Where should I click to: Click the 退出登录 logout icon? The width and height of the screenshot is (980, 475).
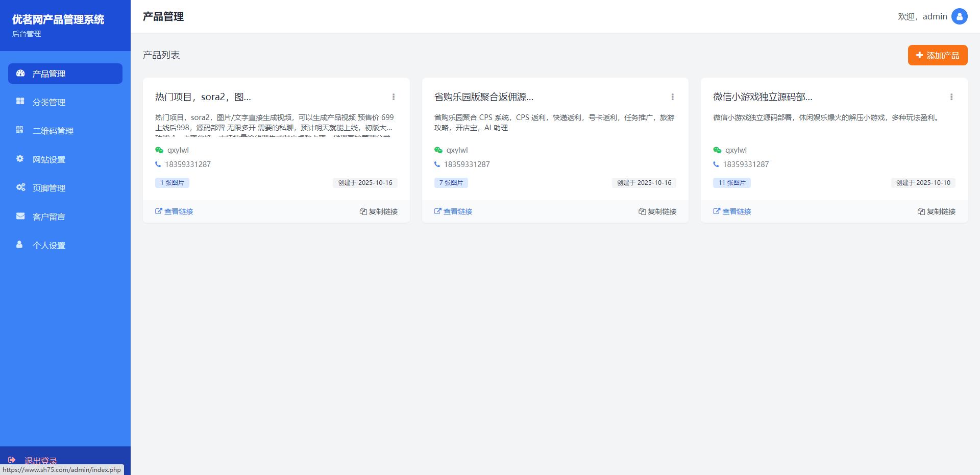click(12, 460)
